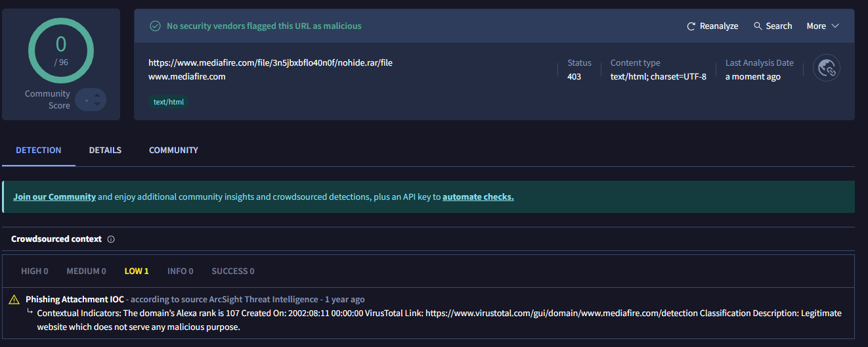Click the Crowdsourced context heading
868x347 pixels.
pos(56,239)
